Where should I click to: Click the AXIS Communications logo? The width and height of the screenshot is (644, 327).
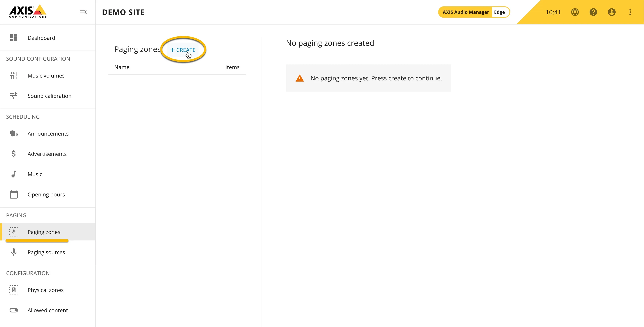[x=28, y=11]
